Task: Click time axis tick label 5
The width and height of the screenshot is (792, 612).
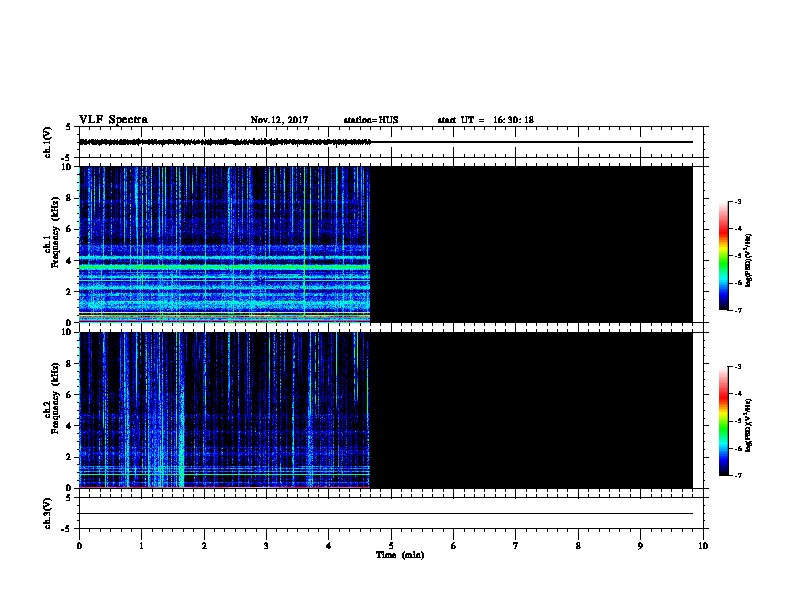Action: tap(391, 546)
